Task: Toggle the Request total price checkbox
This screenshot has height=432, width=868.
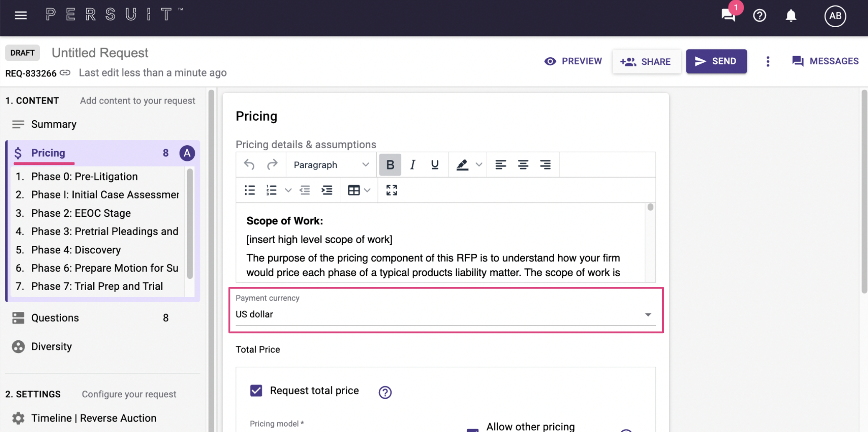Action: pos(256,391)
